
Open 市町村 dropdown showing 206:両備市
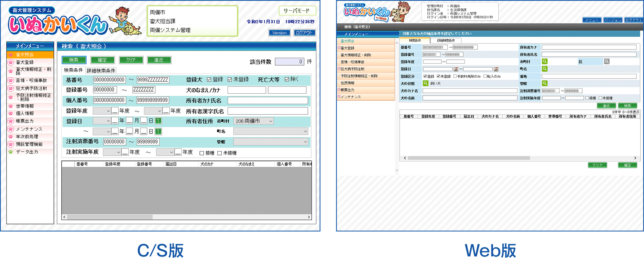[254, 121]
